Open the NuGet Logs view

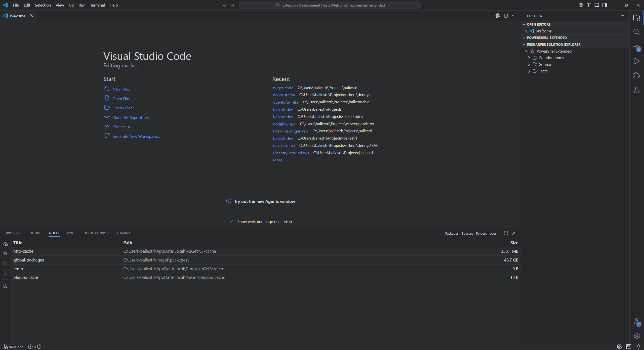click(493, 233)
